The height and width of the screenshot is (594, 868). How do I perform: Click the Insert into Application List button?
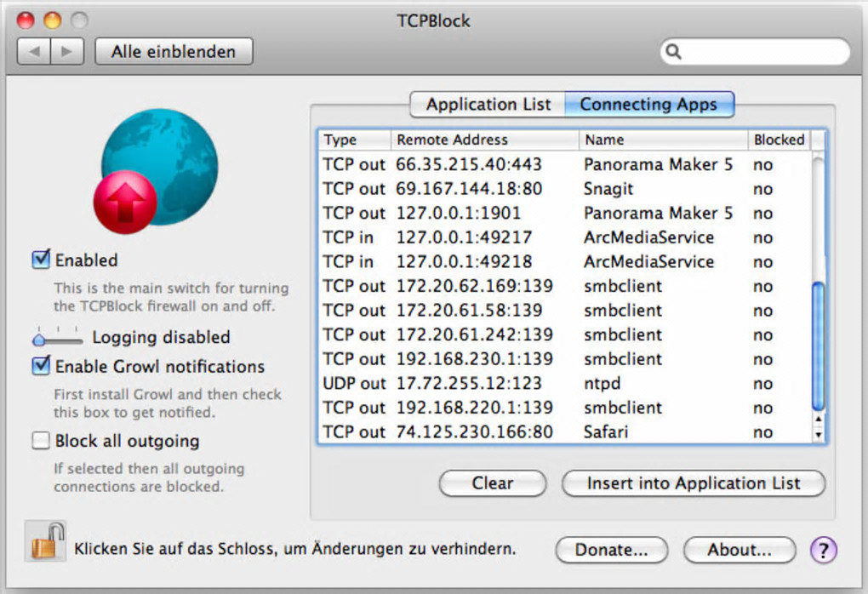[693, 483]
